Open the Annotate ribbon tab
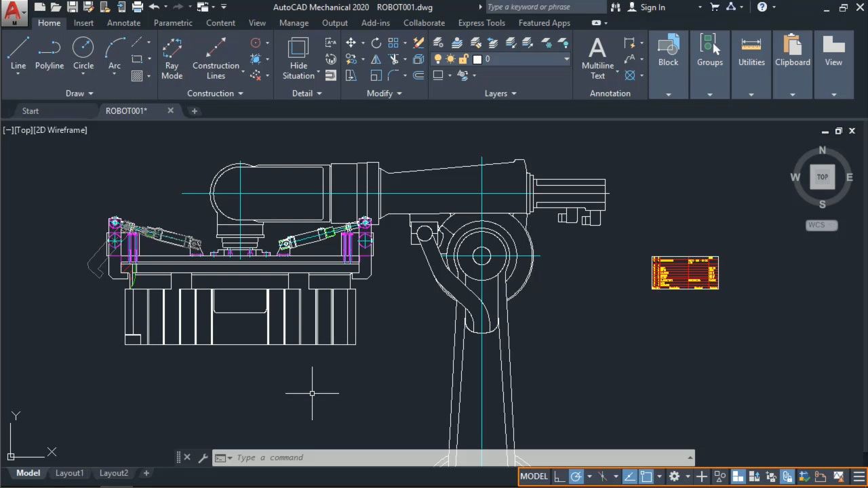 click(123, 23)
